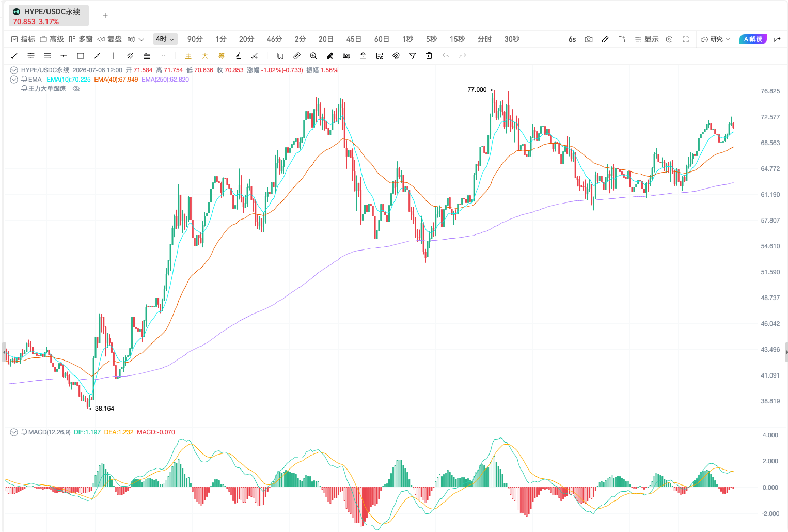Click the ruler measurement tool
The image size is (788, 532).
point(297,56)
